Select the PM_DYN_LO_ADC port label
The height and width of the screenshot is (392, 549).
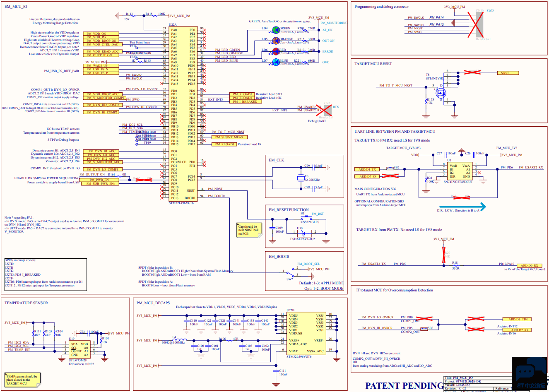tap(101, 155)
